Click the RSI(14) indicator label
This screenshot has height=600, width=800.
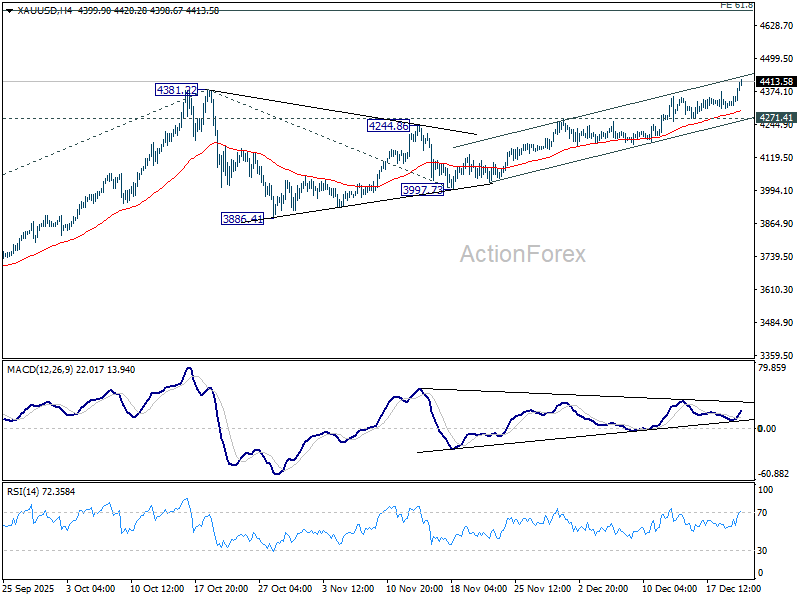click(x=23, y=492)
